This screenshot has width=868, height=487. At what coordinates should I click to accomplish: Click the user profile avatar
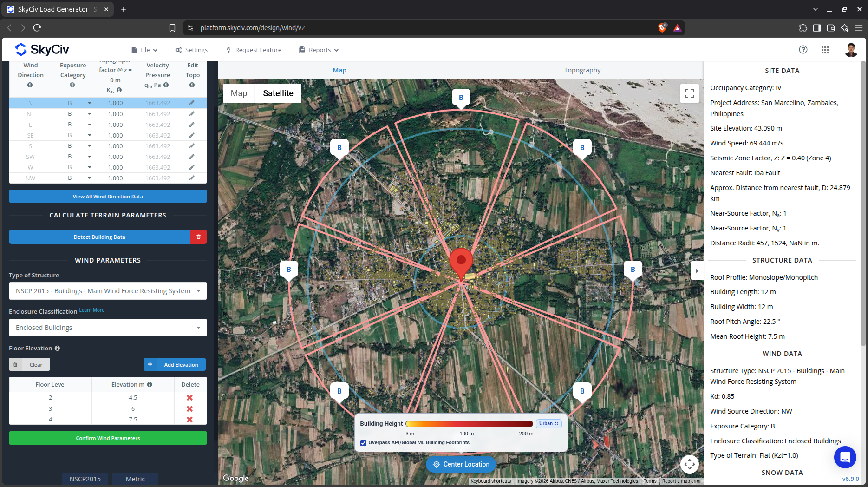(x=851, y=50)
